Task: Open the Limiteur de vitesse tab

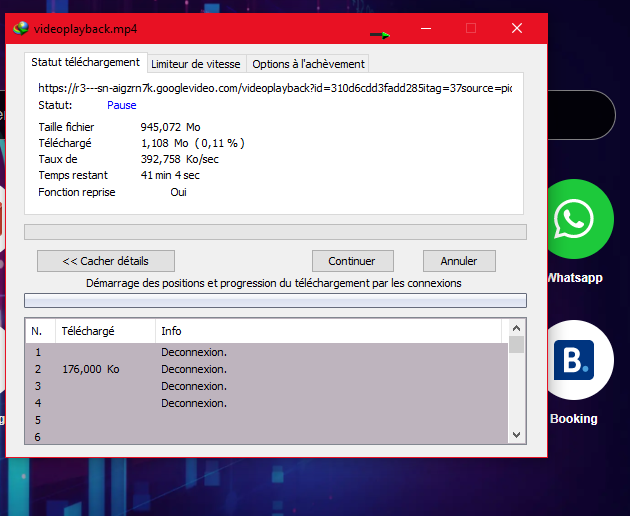Action: pos(196,64)
